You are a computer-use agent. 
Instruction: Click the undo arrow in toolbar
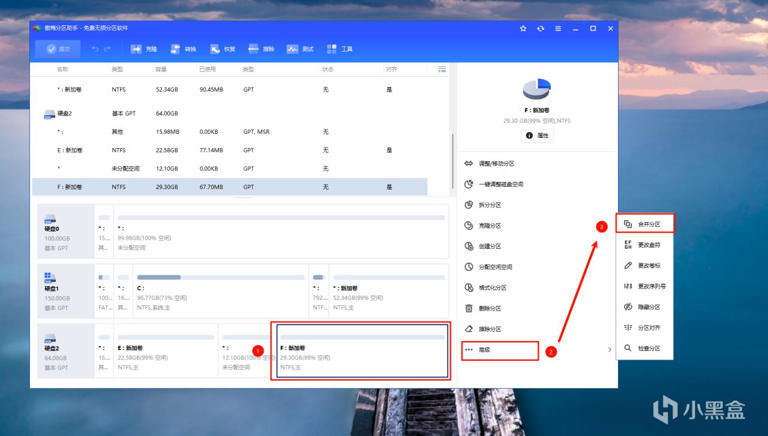coord(95,49)
